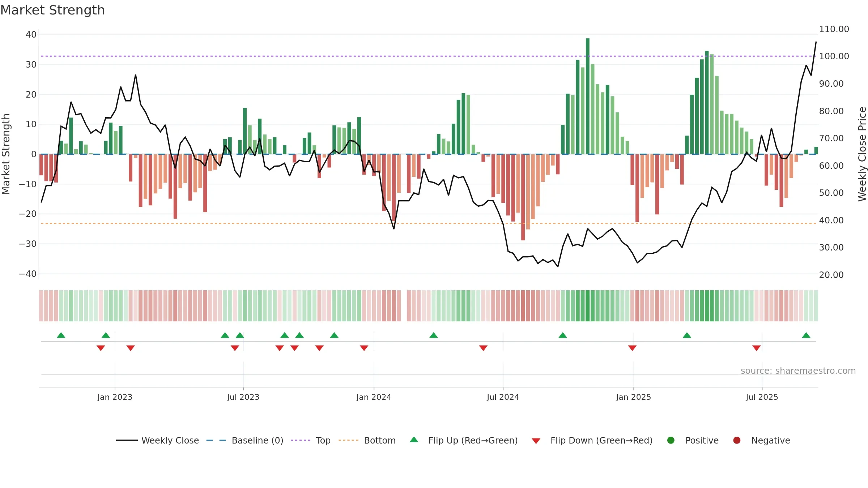868x488 pixels.
Task: Select the Flip Up marker between Jul 2024 and Jan 2025
Action: point(563,335)
